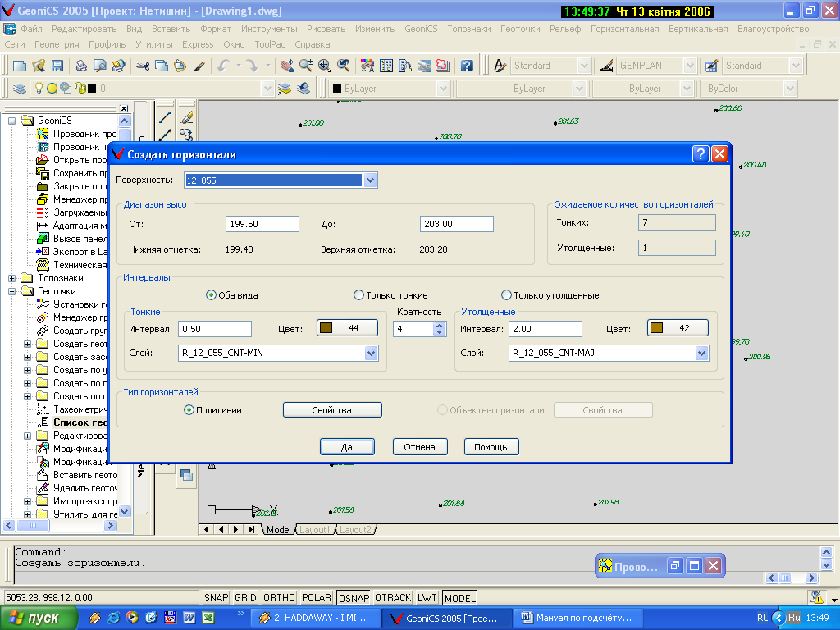Click the color 44 swatch button
Image resolution: width=840 pixels, height=630 pixels.
pos(347,328)
